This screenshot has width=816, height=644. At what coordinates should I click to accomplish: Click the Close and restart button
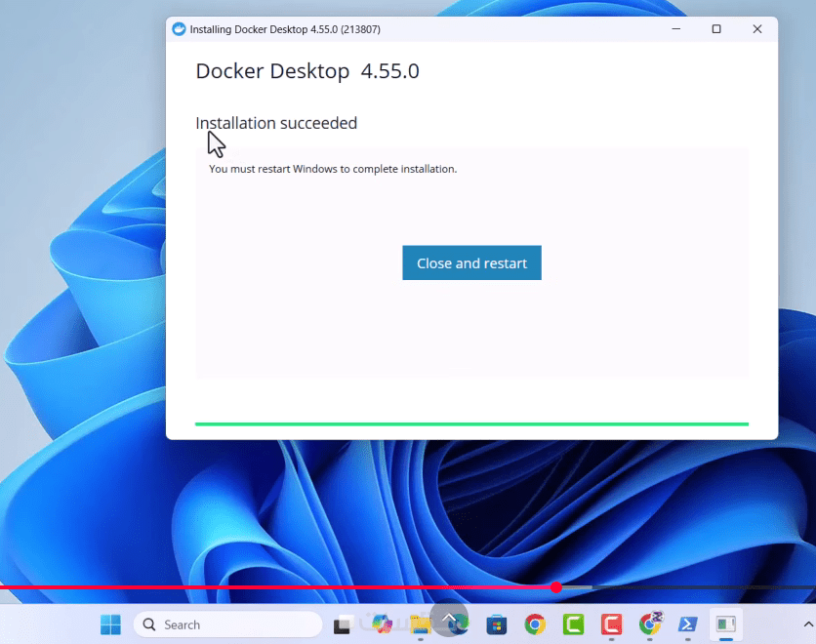pos(471,262)
